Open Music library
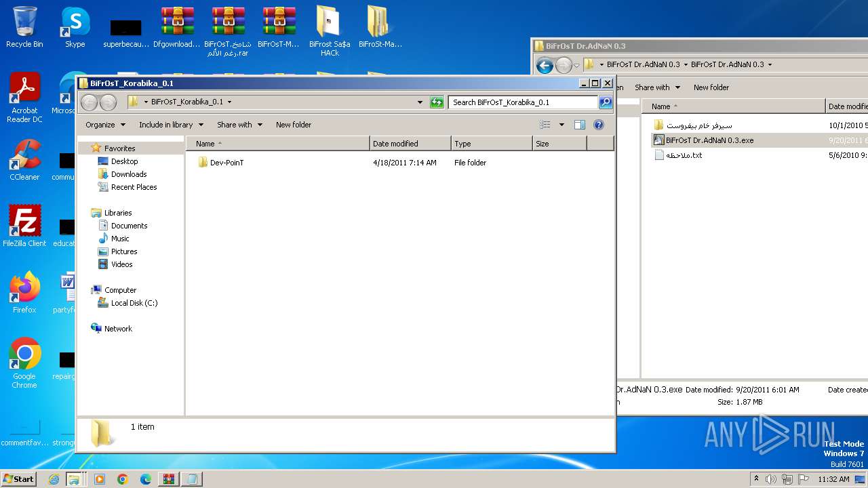The width and height of the screenshot is (868, 488). click(x=120, y=239)
